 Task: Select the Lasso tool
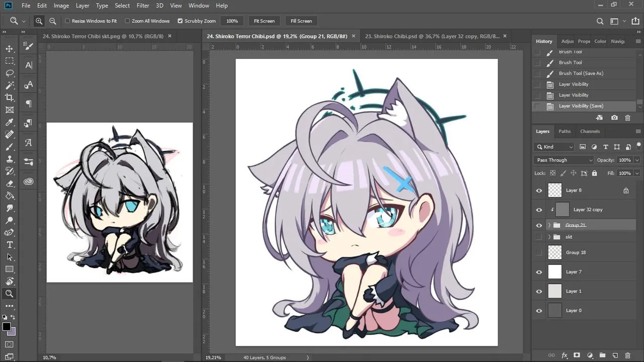(x=10, y=73)
